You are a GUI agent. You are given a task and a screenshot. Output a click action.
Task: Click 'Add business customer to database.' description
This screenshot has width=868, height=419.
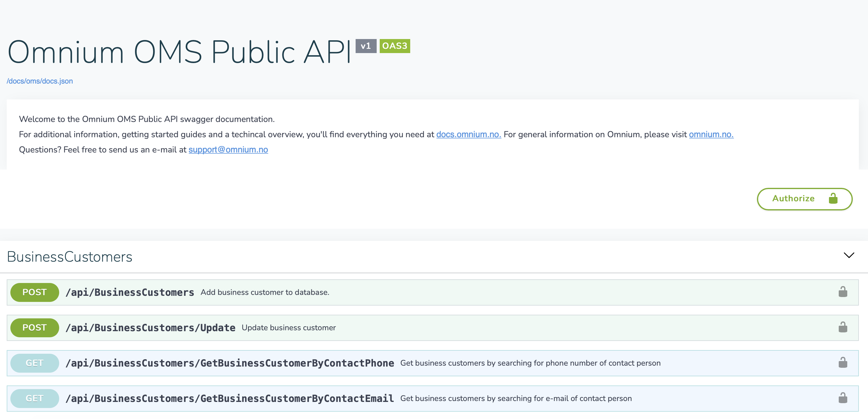pos(265,292)
